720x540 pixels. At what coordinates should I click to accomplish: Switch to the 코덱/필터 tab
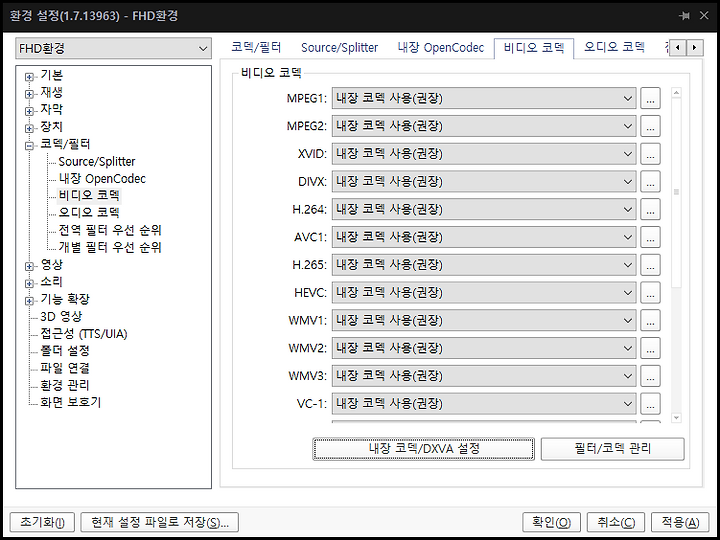coord(256,47)
